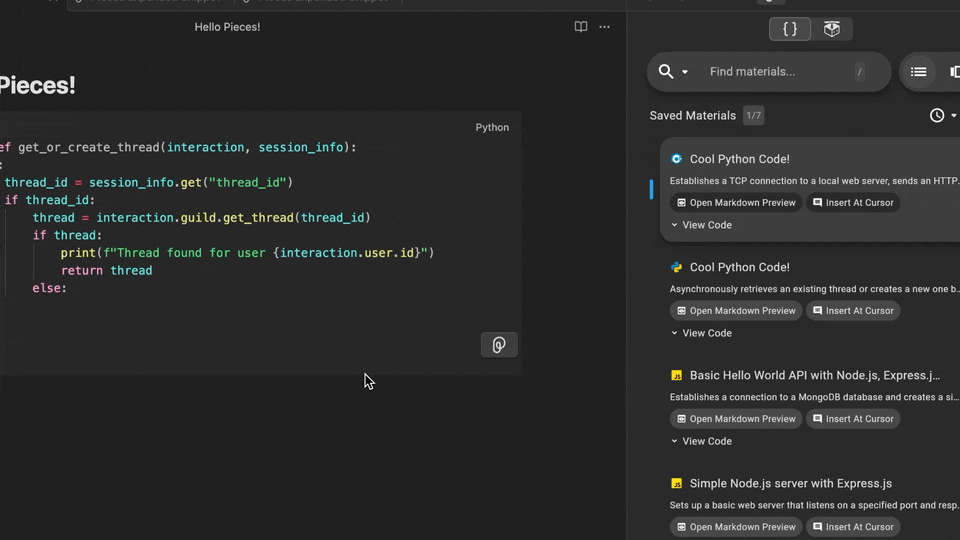Click the JS icon beside Basic Hello World API

[x=677, y=375]
